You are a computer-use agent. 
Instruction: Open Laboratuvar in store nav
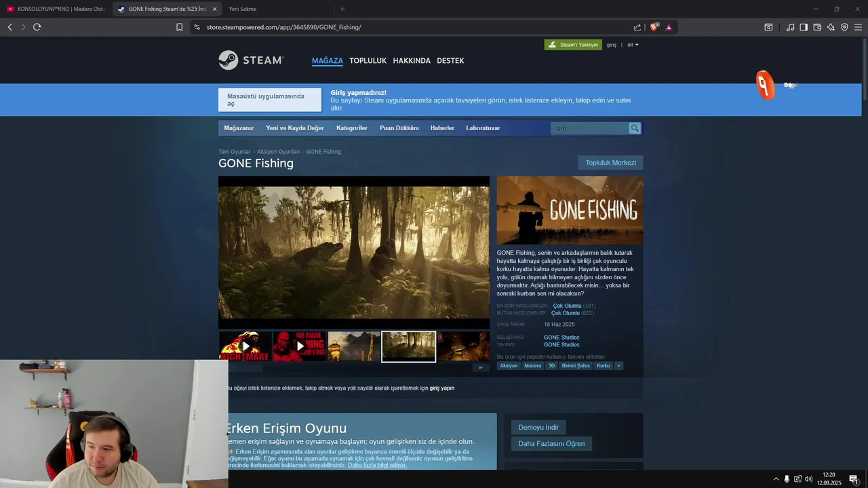point(483,128)
